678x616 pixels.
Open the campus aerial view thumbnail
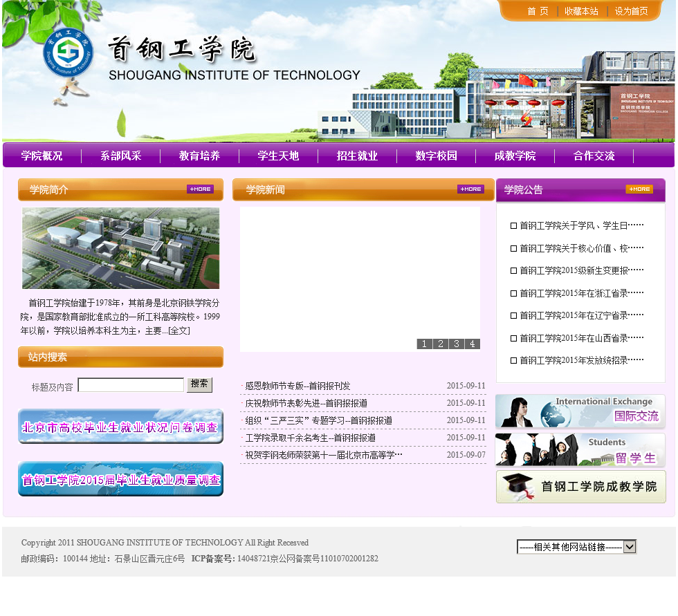120,248
